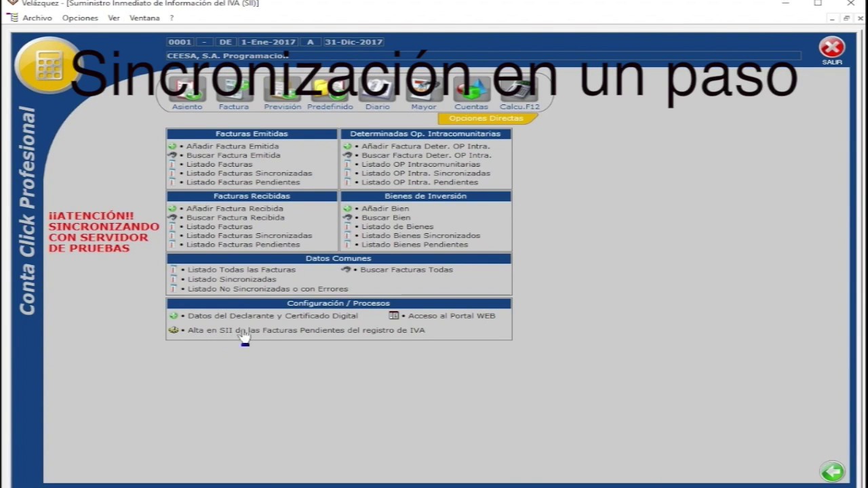
Task: Click Buscar Factura Deter. OP Intra.
Action: (x=427, y=155)
